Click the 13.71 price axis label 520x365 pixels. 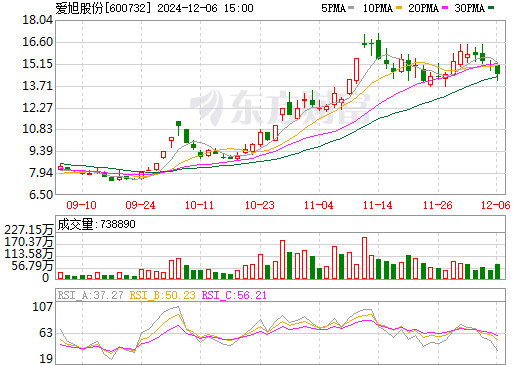(x=37, y=86)
